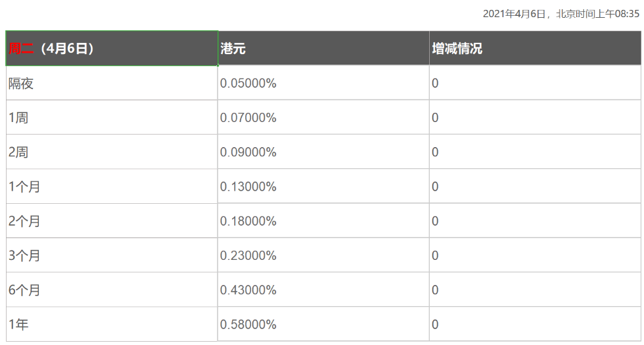Click the 6个月 row label
Viewport: 644px width, 345px height.
[x=24, y=290]
